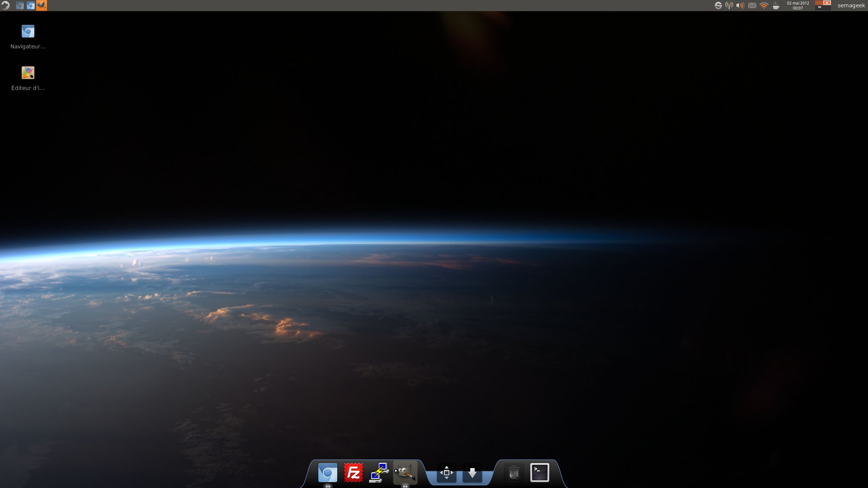
Task: Open the trash from the dock
Action: 514,473
